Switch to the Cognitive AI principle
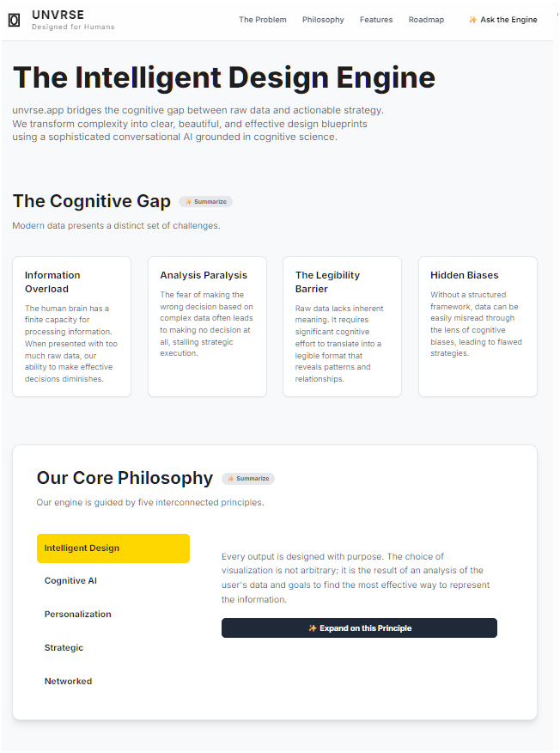 click(71, 581)
